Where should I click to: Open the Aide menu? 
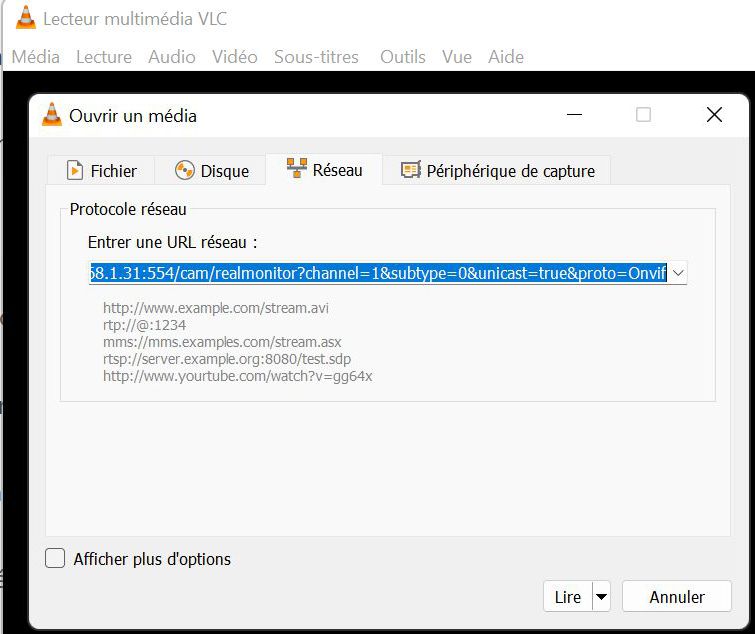[x=506, y=57]
